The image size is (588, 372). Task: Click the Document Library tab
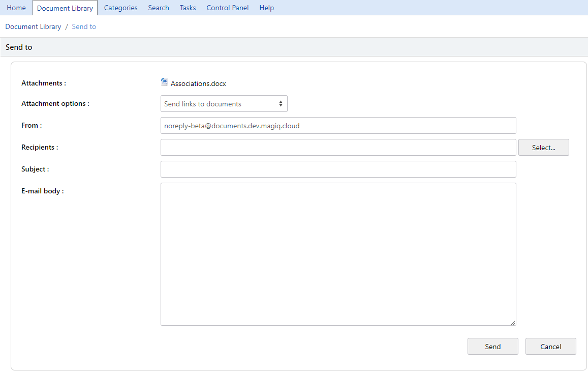point(65,8)
